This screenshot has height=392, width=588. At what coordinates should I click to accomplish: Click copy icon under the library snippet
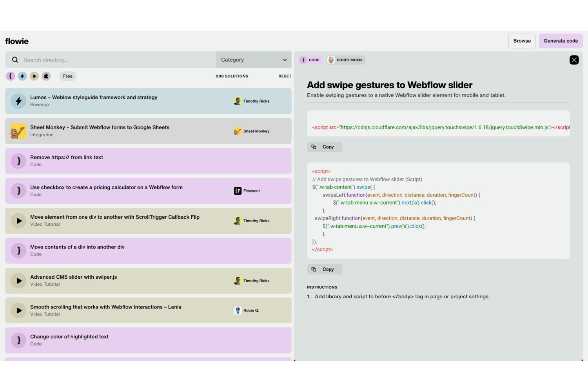pos(314,147)
